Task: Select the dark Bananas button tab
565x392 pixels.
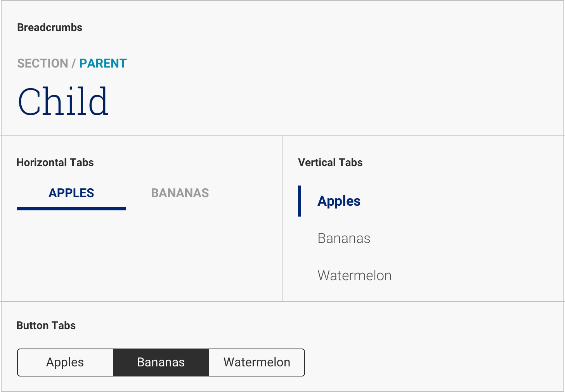Action: 161,363
